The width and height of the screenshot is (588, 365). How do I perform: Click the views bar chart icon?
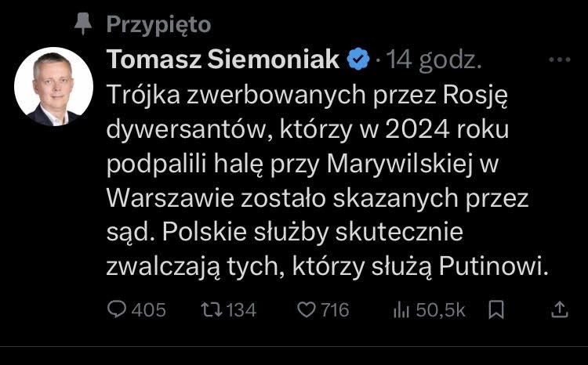[x=401, y=310]
